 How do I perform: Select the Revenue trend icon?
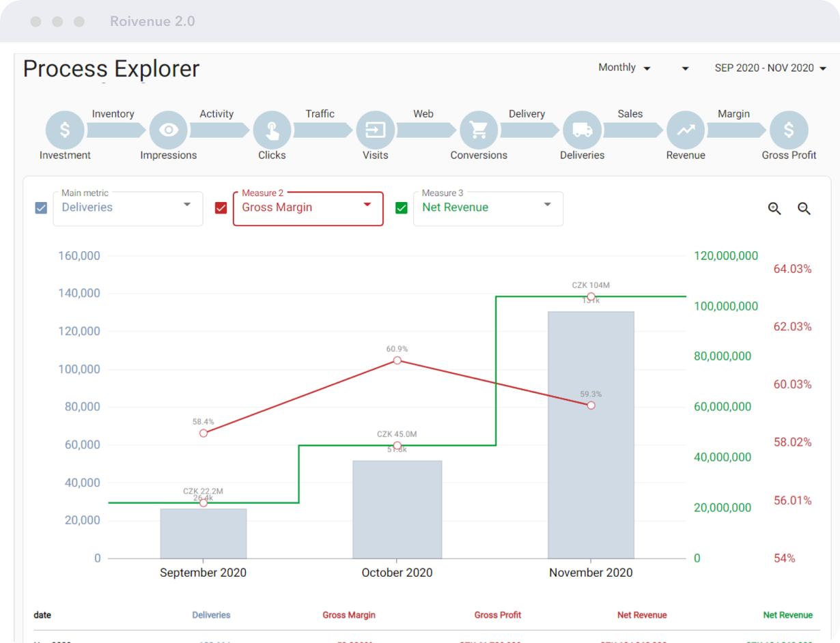click(x=686, y=130)
